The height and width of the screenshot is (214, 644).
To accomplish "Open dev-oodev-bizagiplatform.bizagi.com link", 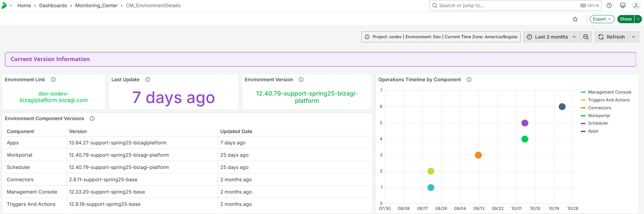I will [x=54, y=97].
